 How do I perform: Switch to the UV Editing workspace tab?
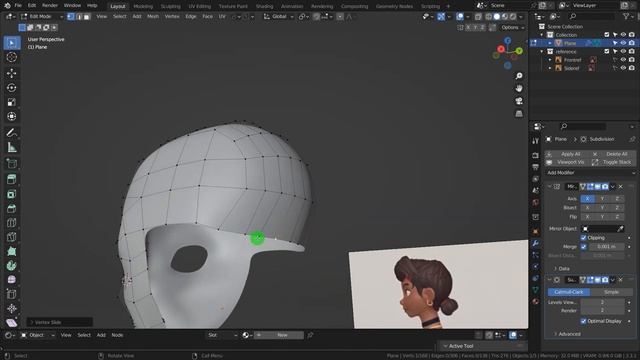(x=200, y=6)
